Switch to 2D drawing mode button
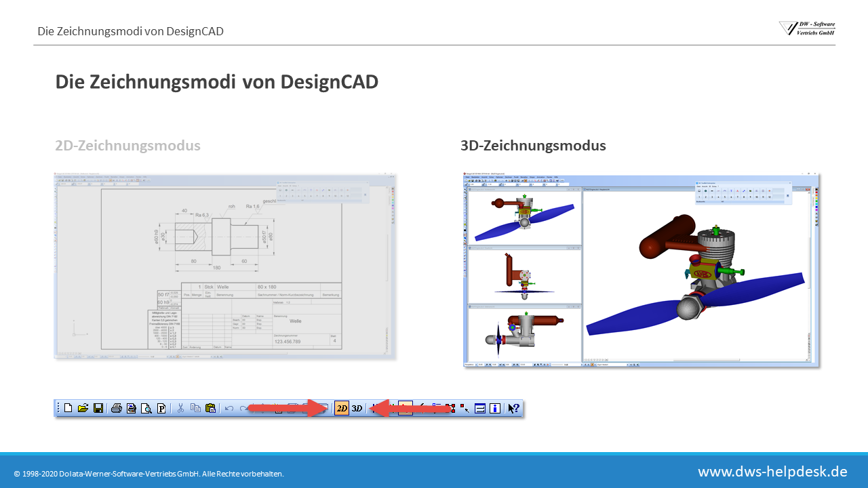Screen dimensions: 868x488 click(342, 408)
